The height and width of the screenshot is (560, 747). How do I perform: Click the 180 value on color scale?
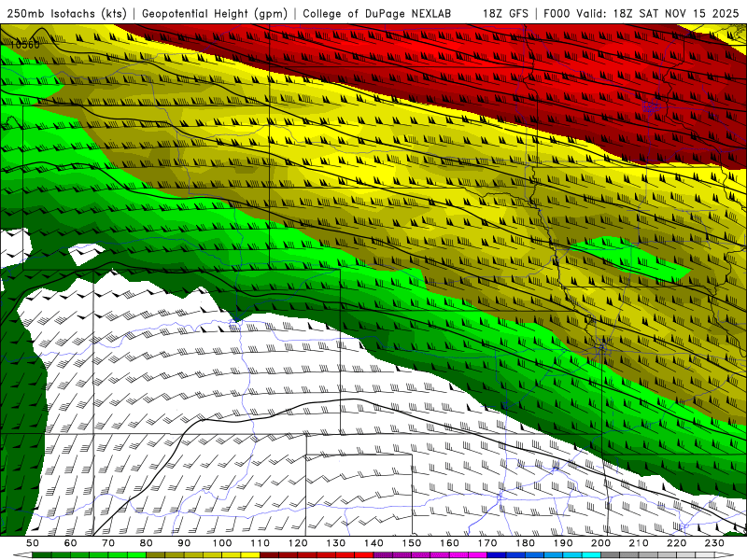[525, 543]
